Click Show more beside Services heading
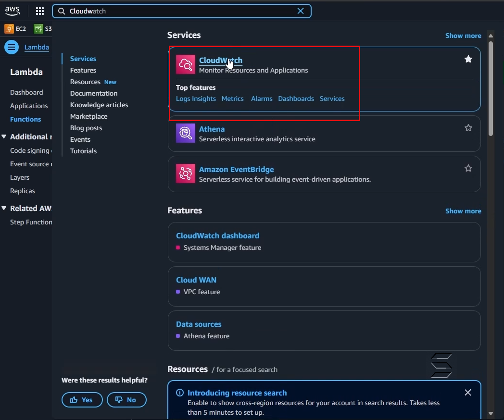This screenshot has width=504, height=420. [x=463, y=36]
